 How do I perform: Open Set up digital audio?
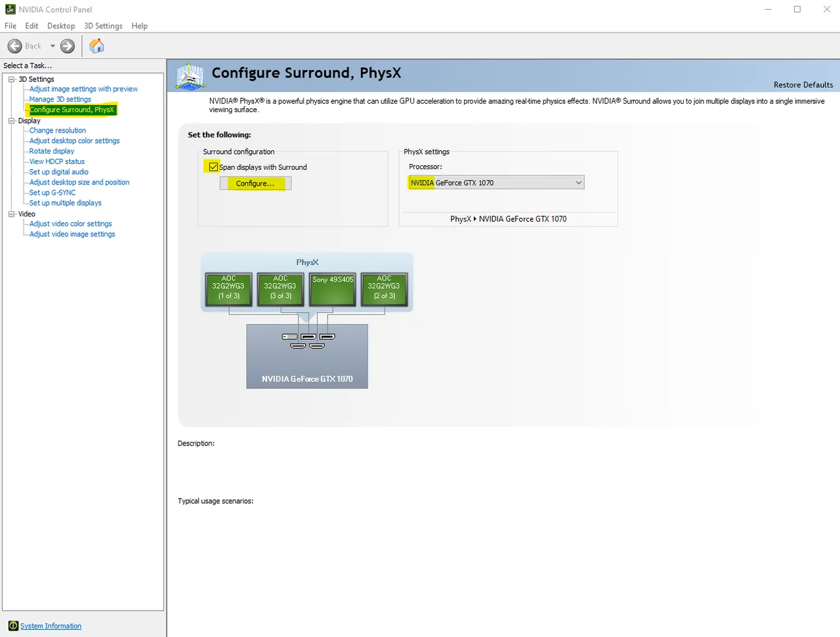coord(59,172)
